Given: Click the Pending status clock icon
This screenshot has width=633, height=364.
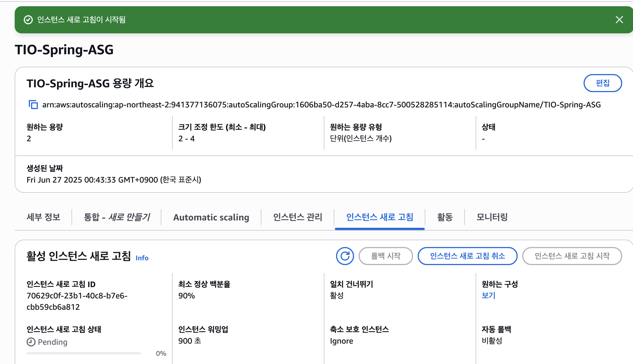Looking at the screenshot, I should click(x=31, y=342).
